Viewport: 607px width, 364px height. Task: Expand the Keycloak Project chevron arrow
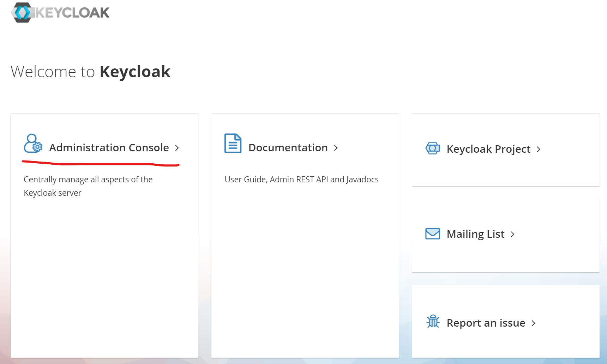pos(539,149)
